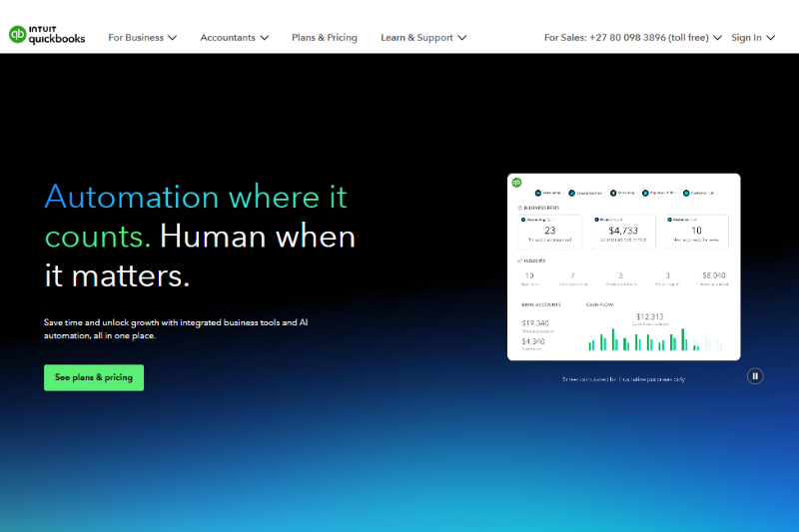Viewport: 799px width, 532px height.
Task: Click the "$4,733" card in dashboard preview
Action: (623, 232)
